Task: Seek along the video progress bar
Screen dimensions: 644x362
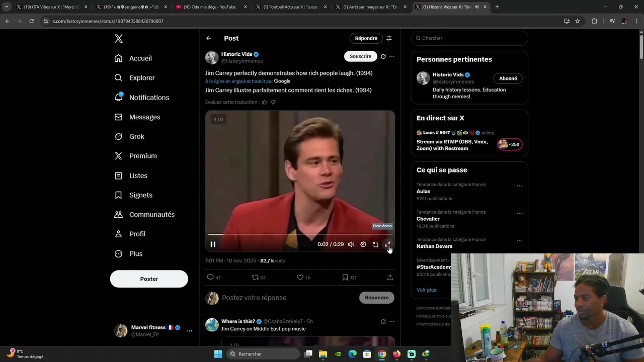Action: point(300,234)
